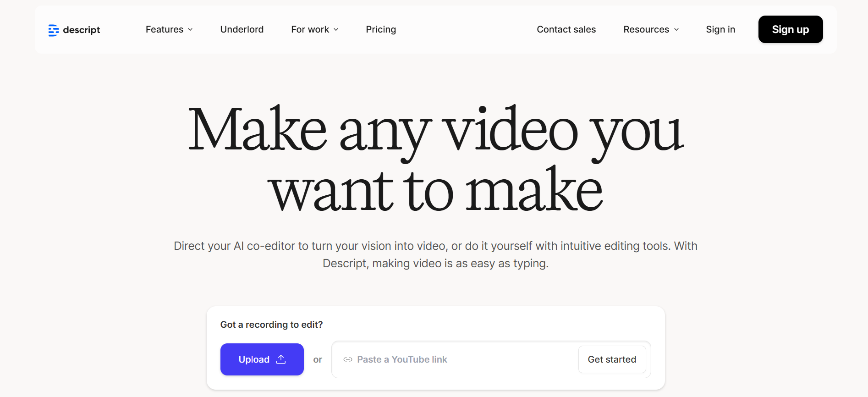Click the Descript logo icon
The image size is (868, 397).
click(54, 30)
